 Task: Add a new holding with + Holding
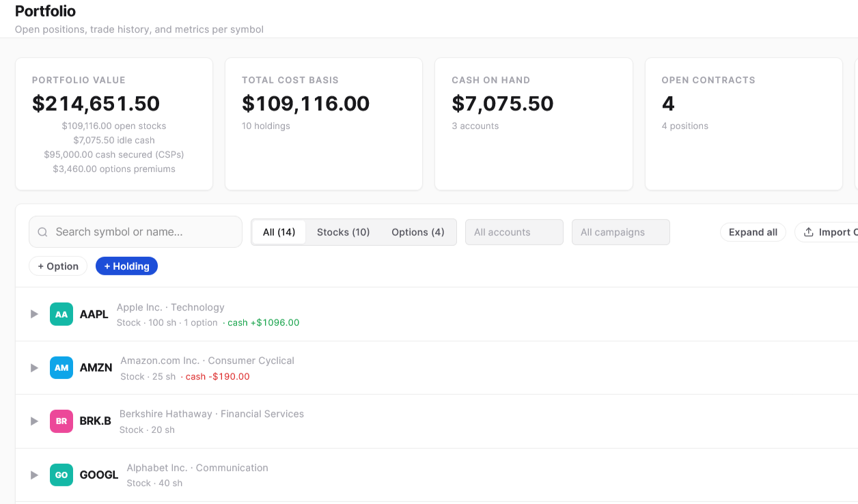point(126,266)
